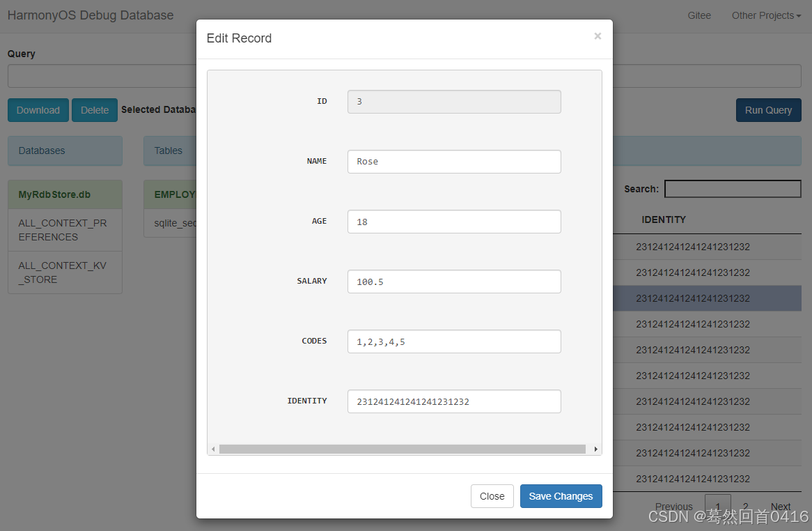Click the Download button
The width and height of the screenshot is (812, 531).
coord(38,110)
